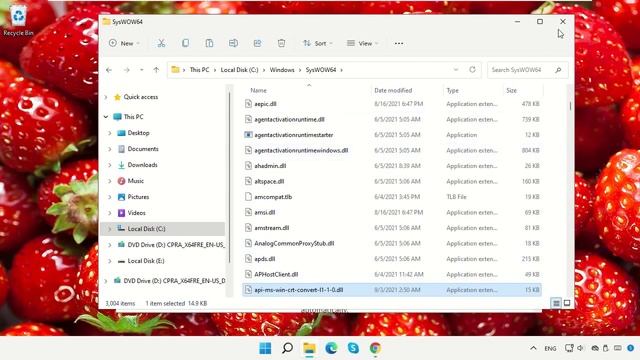
Task: Open the Windows Start button
Action: click(x=265, y=348)
